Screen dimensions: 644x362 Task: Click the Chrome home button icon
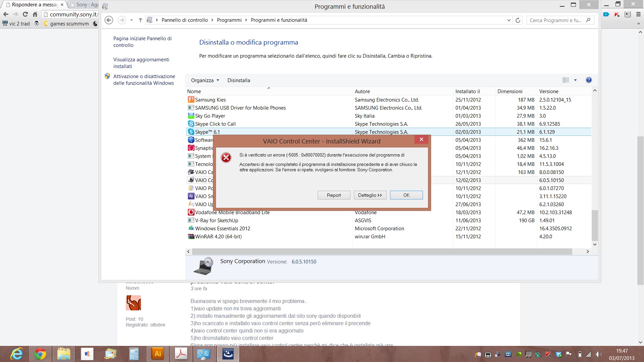tap(35, 14)
